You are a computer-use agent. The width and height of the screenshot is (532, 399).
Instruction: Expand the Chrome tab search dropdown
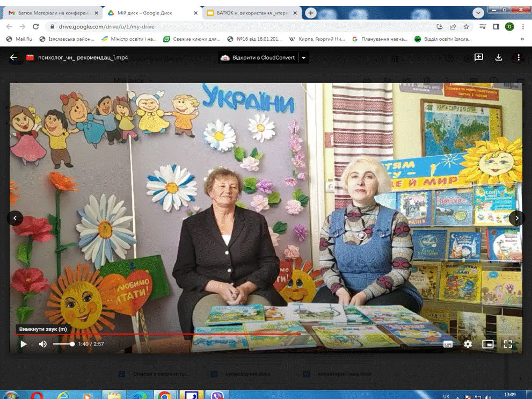478,12
